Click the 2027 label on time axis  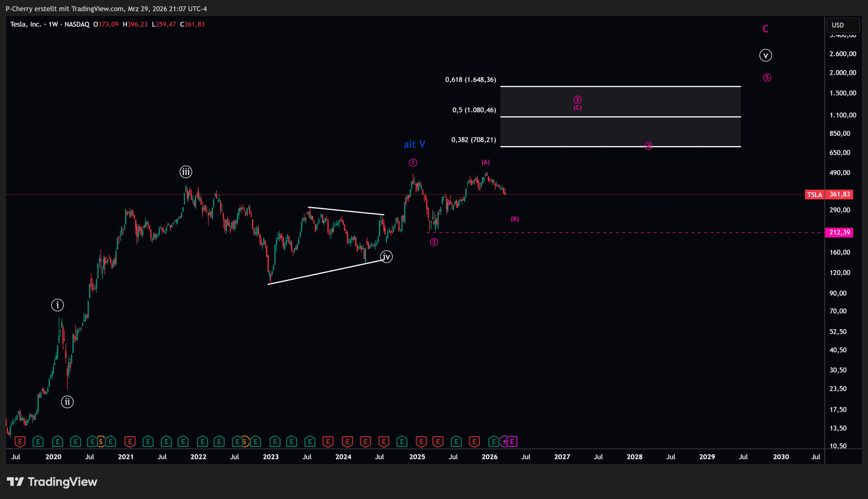pos(562,457)
